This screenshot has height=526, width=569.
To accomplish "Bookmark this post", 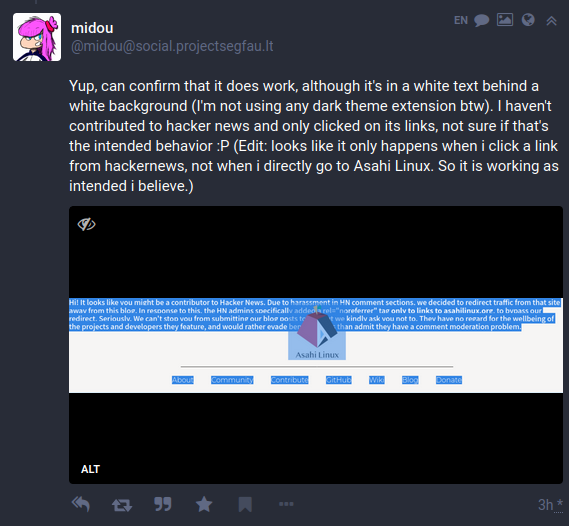I will pyautogui.click(x=245, y=504).
